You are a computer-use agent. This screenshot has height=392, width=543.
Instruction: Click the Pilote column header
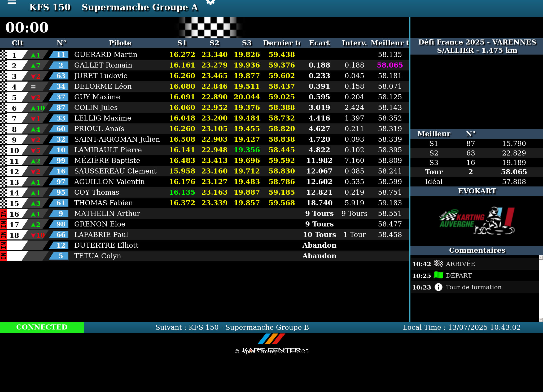coord(120,43)
